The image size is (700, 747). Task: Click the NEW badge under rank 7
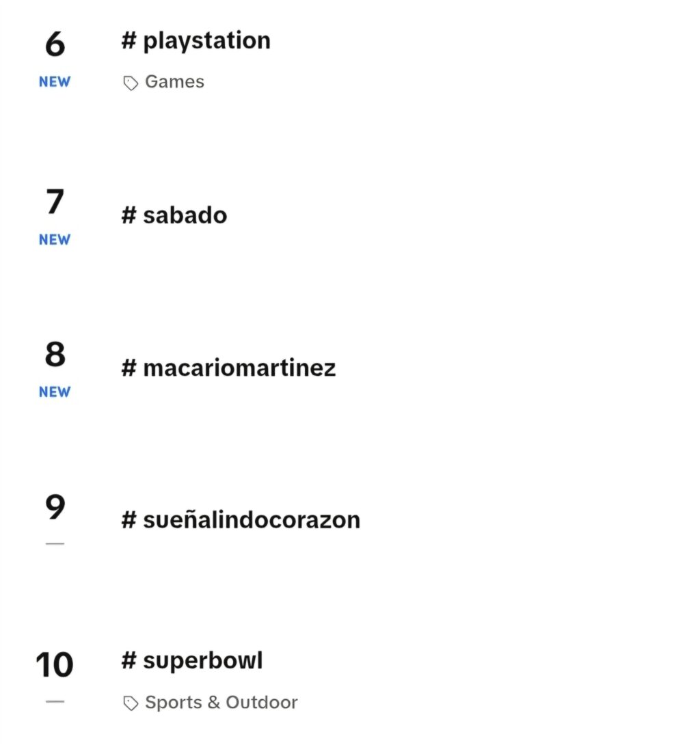point(54,240)
